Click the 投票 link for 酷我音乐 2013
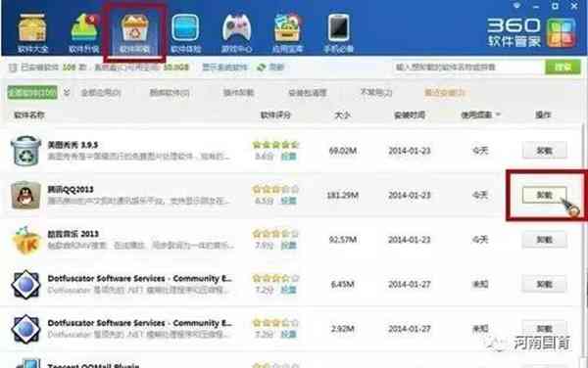The height and width of the screenshot is (368, 588). point(289,246)
